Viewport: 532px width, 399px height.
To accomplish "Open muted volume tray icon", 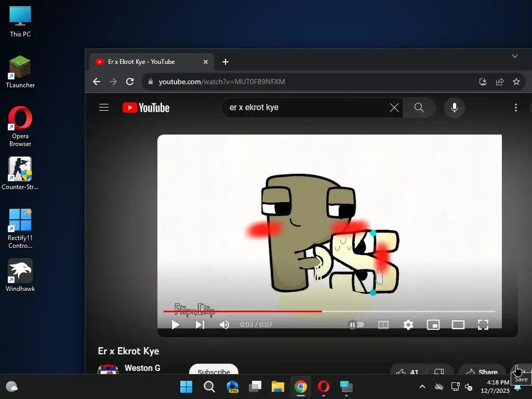I will 469,387.
